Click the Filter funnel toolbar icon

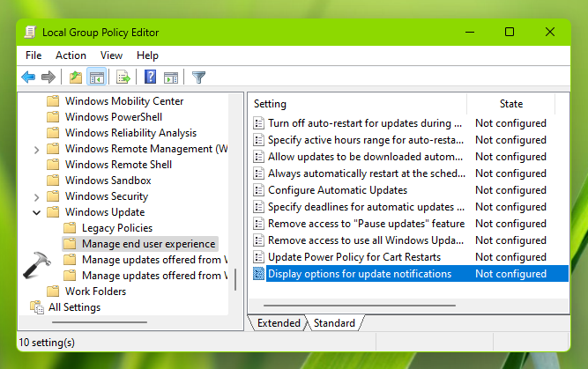point(198,77)
